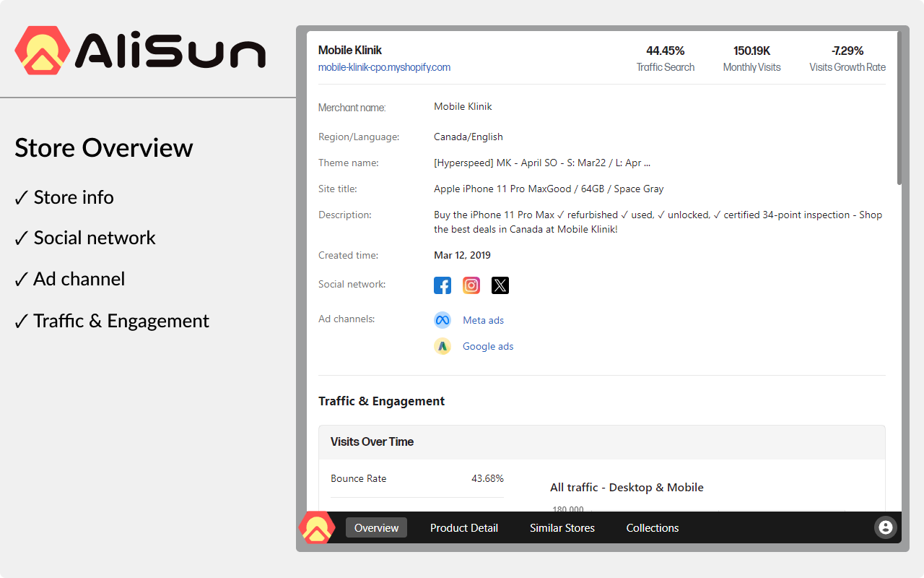Click the Meta ads logo icon

[443, 320]
